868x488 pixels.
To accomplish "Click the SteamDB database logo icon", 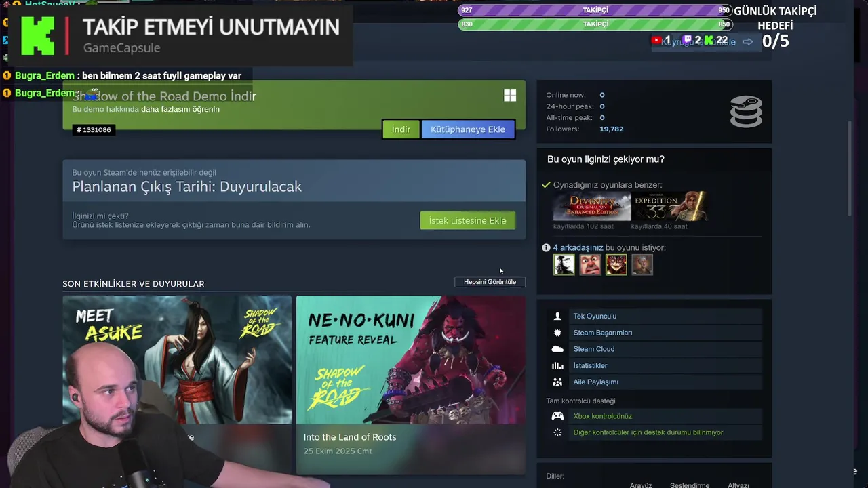I will tap(746, 111).
